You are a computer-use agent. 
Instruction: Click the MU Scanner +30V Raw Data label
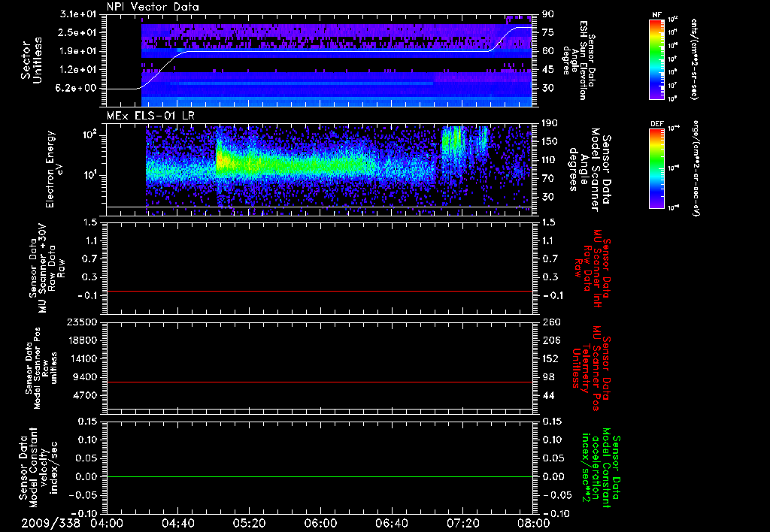pyautogui.click(x=47, y=268)
